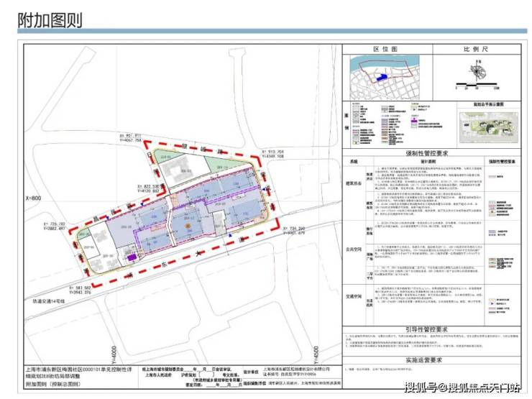Click the 强制性管控要求 section heading

(x=427, y=153)
